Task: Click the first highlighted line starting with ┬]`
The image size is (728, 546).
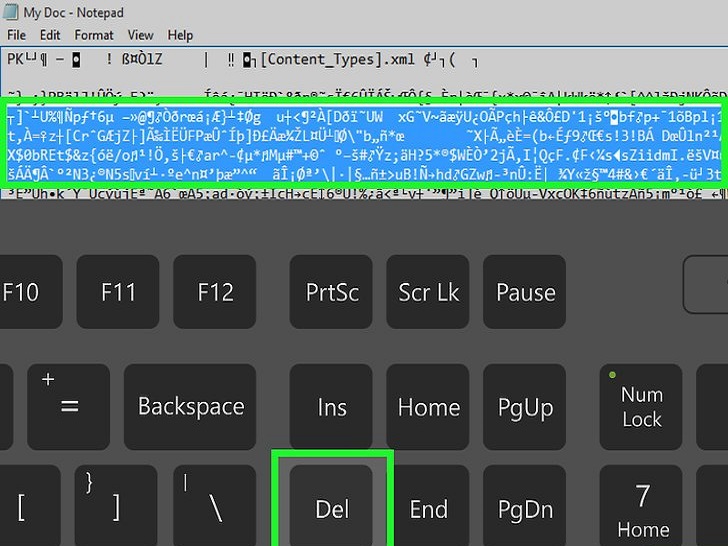Action: tap(364, 117)
